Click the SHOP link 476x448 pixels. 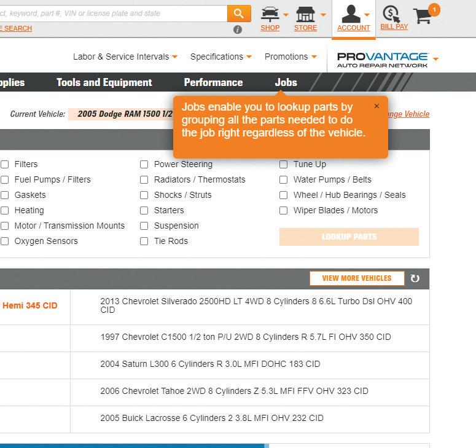(270, 28)
